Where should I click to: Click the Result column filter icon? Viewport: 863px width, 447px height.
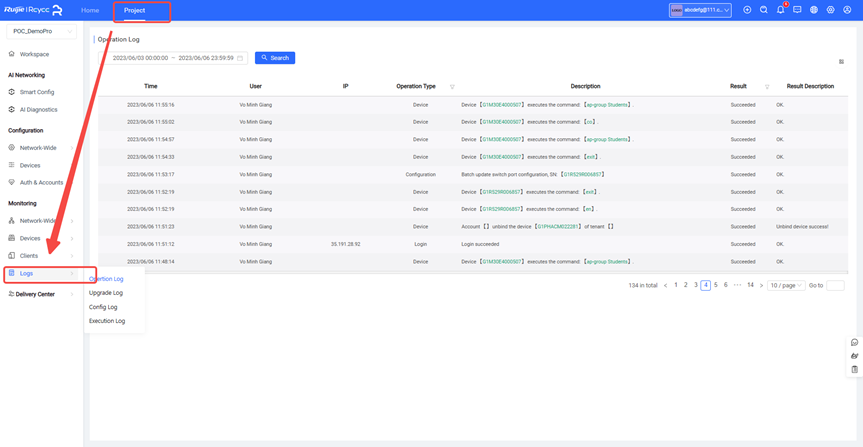point(767,87)
